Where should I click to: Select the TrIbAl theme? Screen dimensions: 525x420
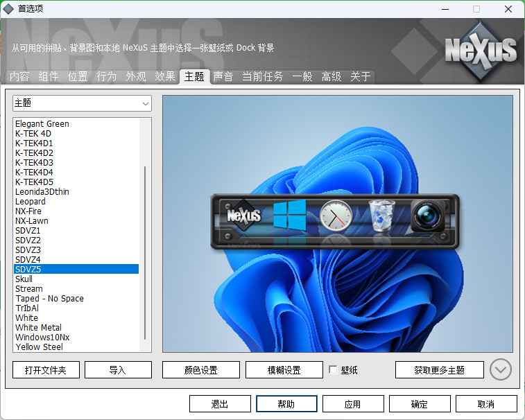pyautogui.click(x=76, y=308)
